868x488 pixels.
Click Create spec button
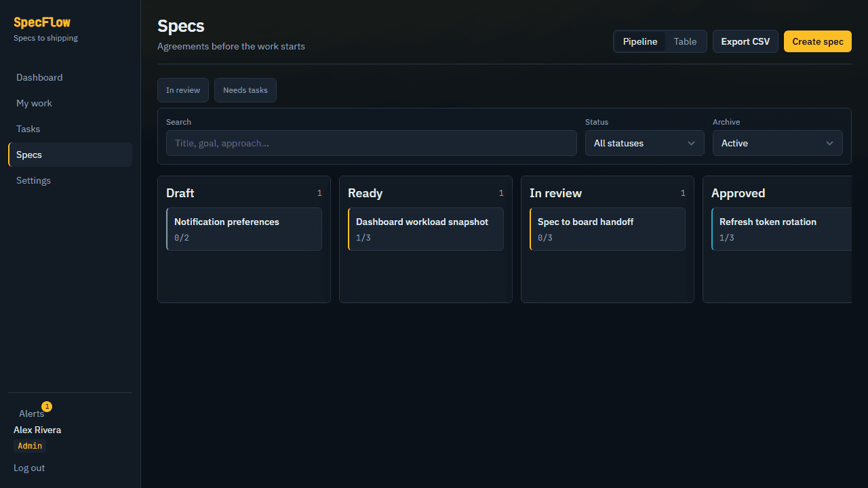(x=818, y=41)
